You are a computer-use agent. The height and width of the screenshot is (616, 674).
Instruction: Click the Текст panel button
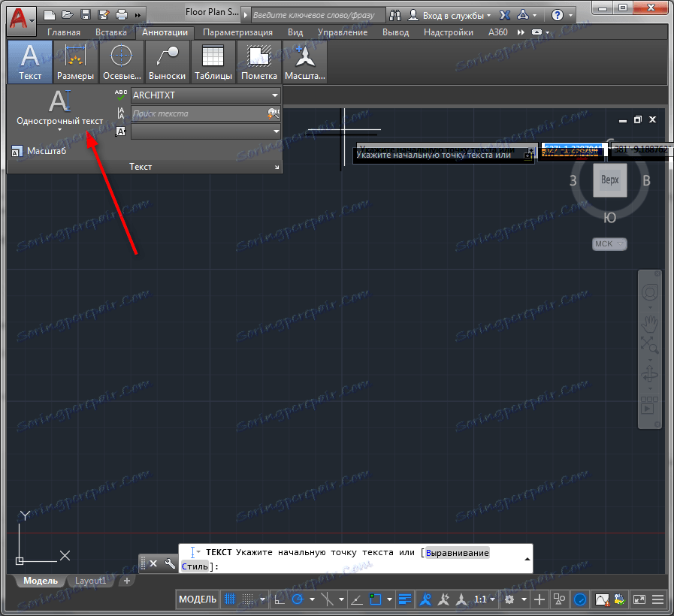tap(30, 62)
